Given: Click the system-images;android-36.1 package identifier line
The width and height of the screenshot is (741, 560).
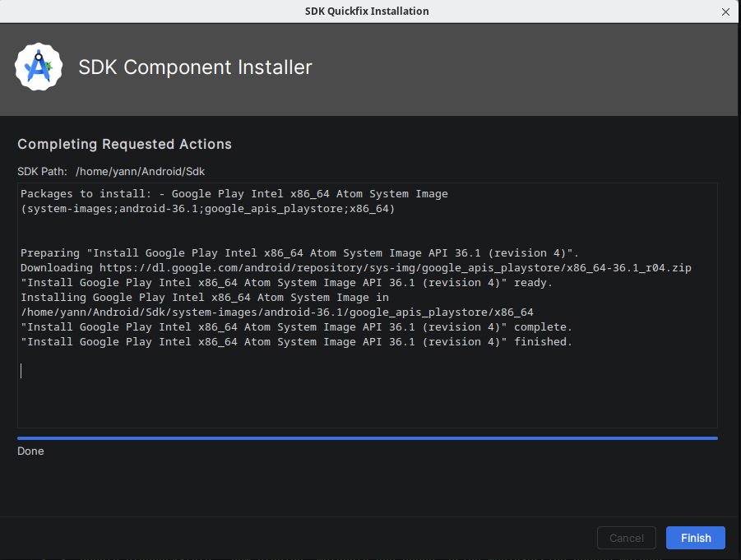Looking at the screenshot, I should coord(207,208).
